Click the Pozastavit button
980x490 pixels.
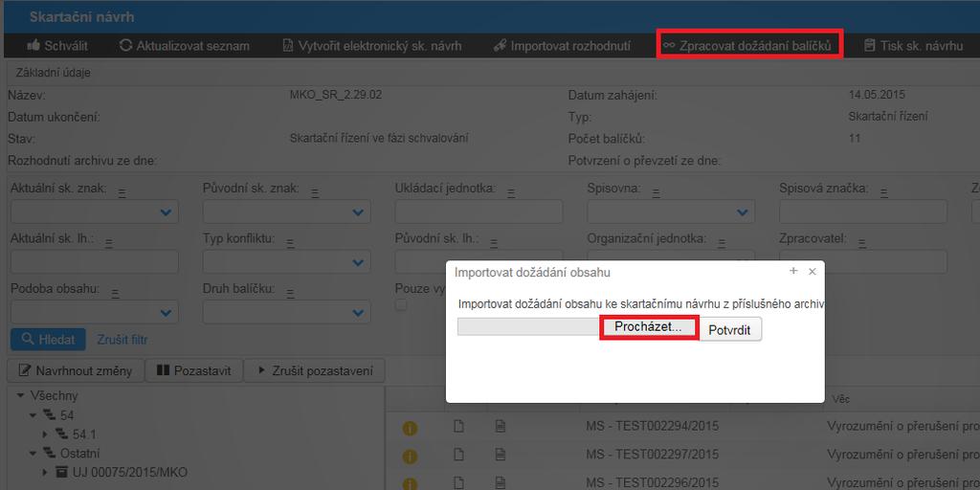[x=193, y=370]
